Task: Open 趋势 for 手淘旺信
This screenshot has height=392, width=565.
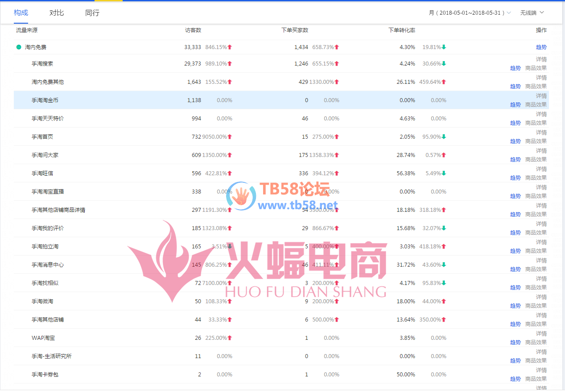Action: 516,178
